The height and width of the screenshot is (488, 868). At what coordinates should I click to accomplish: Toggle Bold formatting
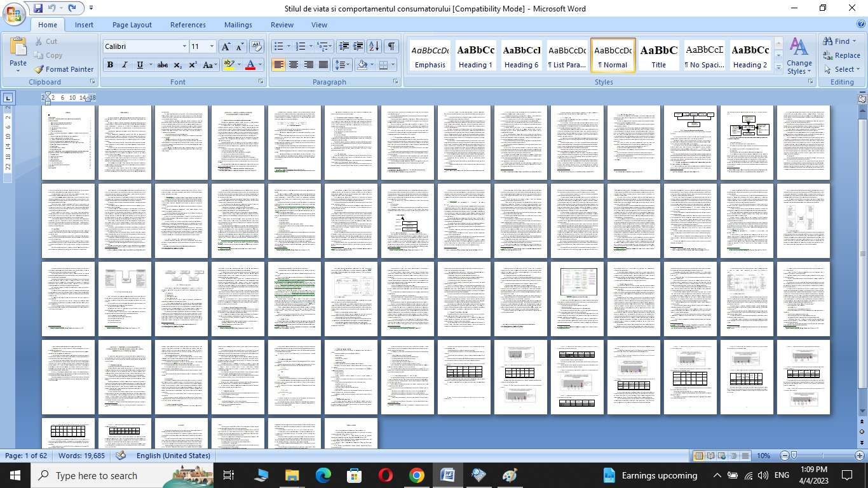110,65
